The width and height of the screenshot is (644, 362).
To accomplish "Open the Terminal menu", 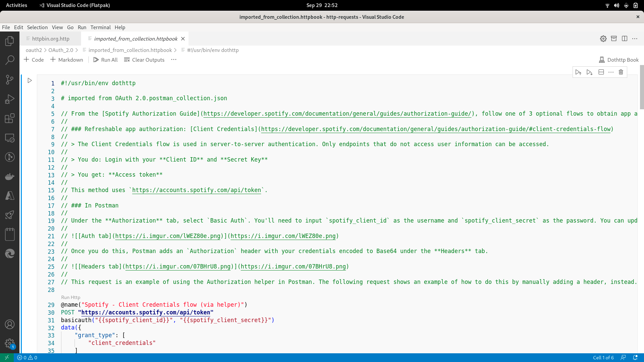I will pos(100,27).
